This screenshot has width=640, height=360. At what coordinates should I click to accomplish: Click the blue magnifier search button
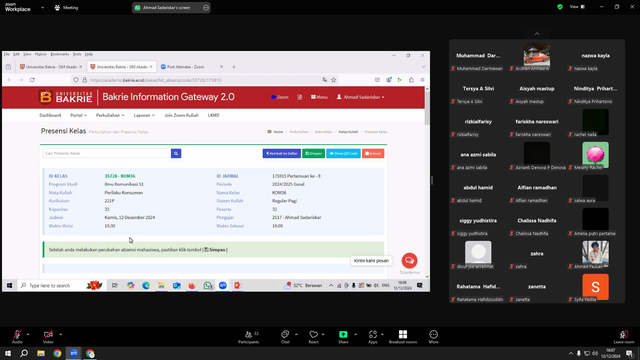(x=176, y=153)
